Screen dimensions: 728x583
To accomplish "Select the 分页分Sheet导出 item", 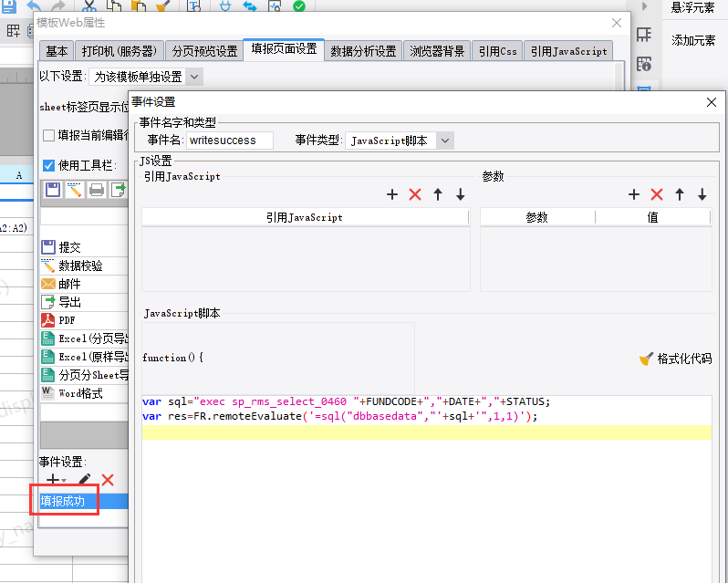I will pyautogui.click(x=84, y=375).
